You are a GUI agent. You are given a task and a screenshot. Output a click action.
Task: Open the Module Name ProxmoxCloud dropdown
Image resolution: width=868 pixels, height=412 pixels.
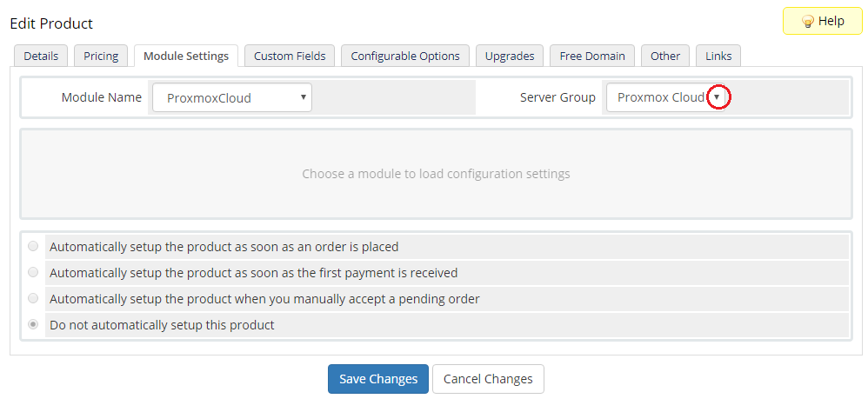[231, 98]
